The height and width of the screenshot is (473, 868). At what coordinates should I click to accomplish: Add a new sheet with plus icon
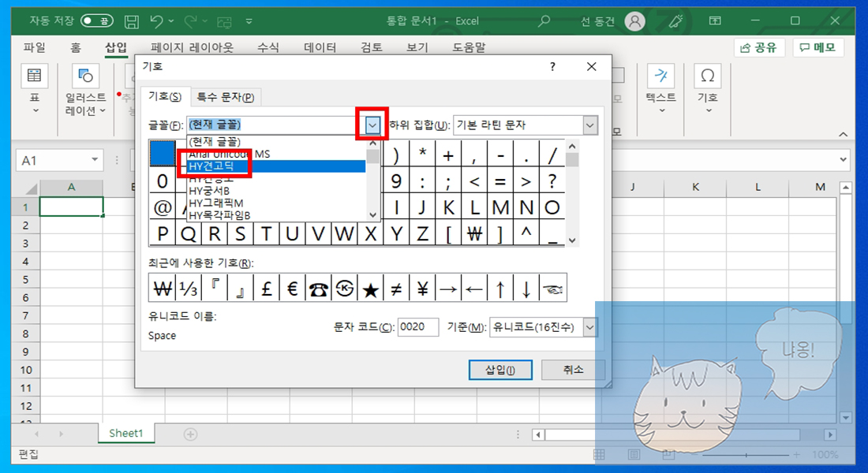[190, 434]
